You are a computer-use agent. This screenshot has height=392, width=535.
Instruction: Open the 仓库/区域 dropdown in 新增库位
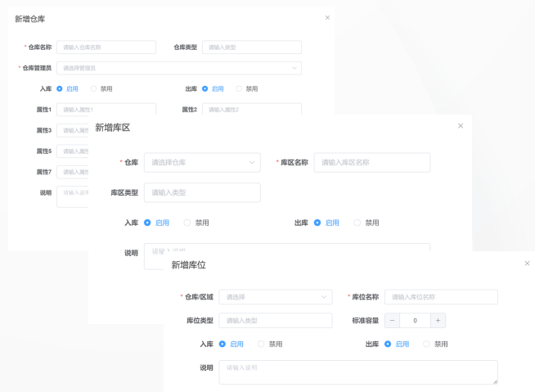275,297
